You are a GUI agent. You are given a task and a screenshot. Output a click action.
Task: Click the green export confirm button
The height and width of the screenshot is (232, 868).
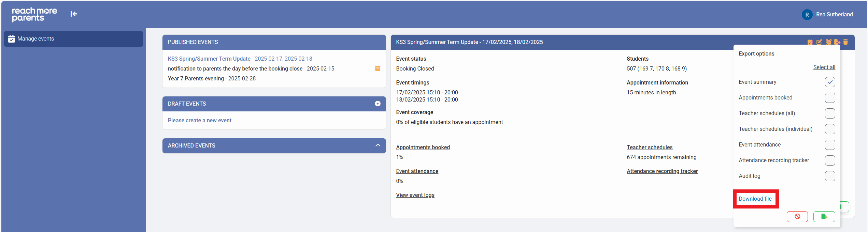coord(824,217)
